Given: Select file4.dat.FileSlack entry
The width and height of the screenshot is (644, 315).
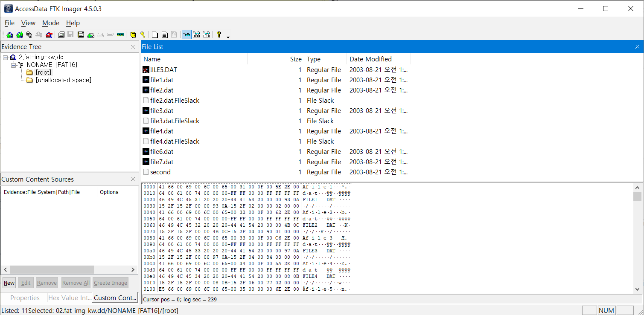Looking at the screenshot, I should [175, 141].
